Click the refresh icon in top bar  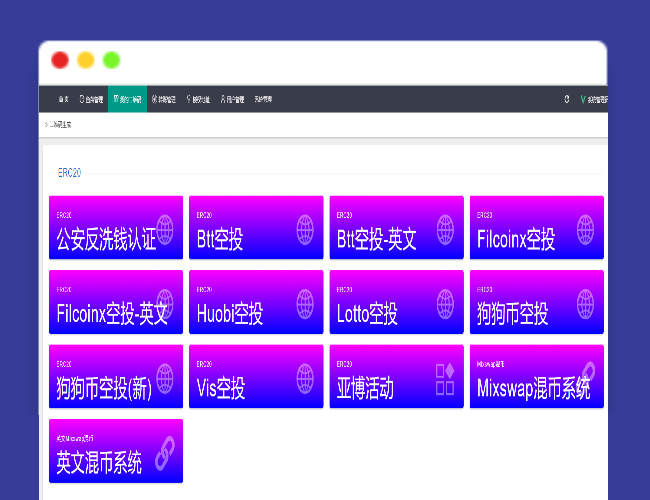coord(567,99)
